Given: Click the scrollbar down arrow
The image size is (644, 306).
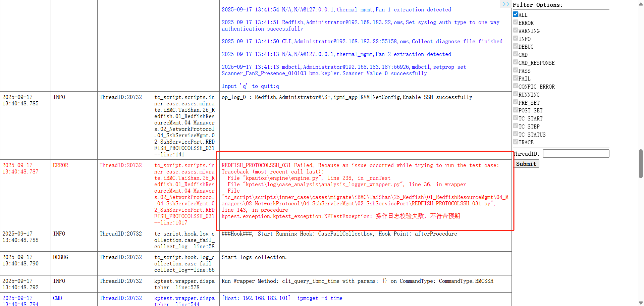Looking at the screenshot, I should point(641,303).
